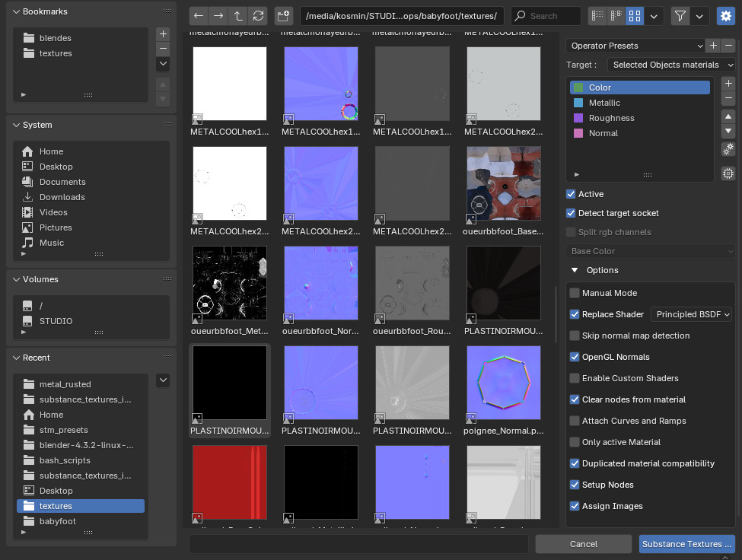
Task: Create a new directory
Action: pyautogui.click(x=284, y=16)
